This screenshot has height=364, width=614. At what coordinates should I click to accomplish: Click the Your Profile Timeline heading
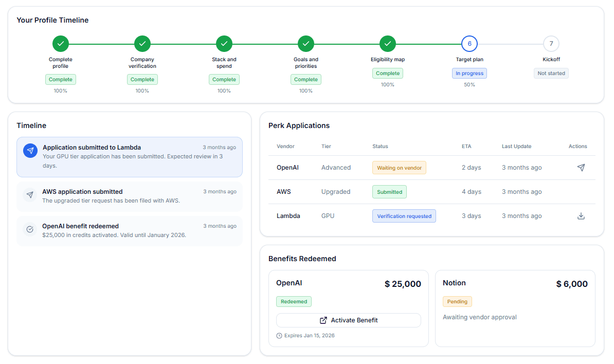coord(52,20)
